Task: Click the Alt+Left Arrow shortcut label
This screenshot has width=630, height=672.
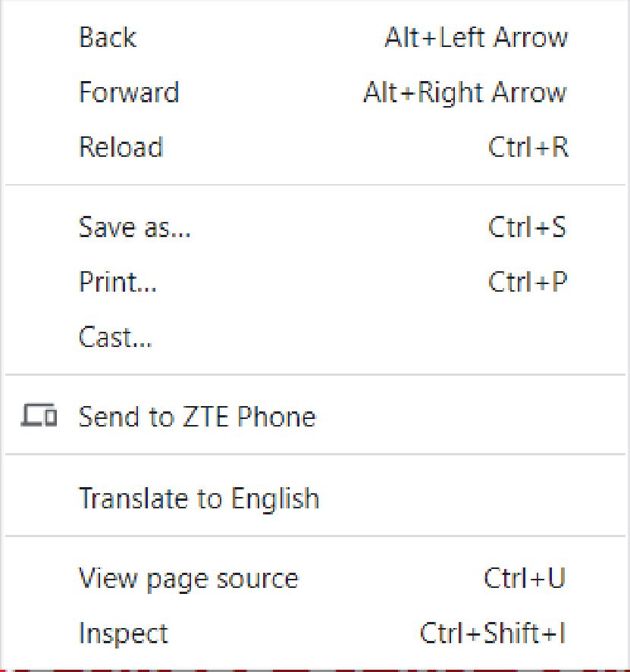Action: (476, 37)
